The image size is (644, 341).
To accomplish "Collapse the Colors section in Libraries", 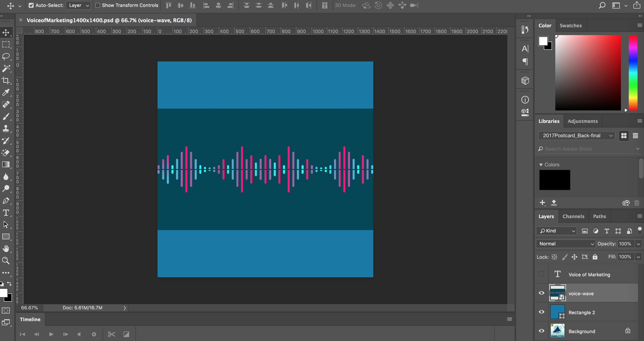I will (541, 165).
